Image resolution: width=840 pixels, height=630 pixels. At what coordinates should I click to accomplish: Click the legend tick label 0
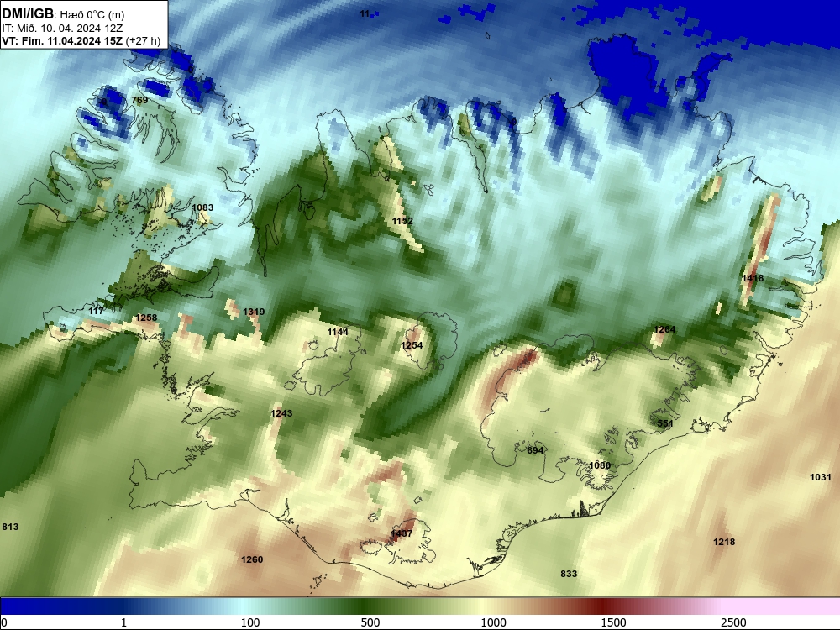pyautogui.click(x=4, y=622)
